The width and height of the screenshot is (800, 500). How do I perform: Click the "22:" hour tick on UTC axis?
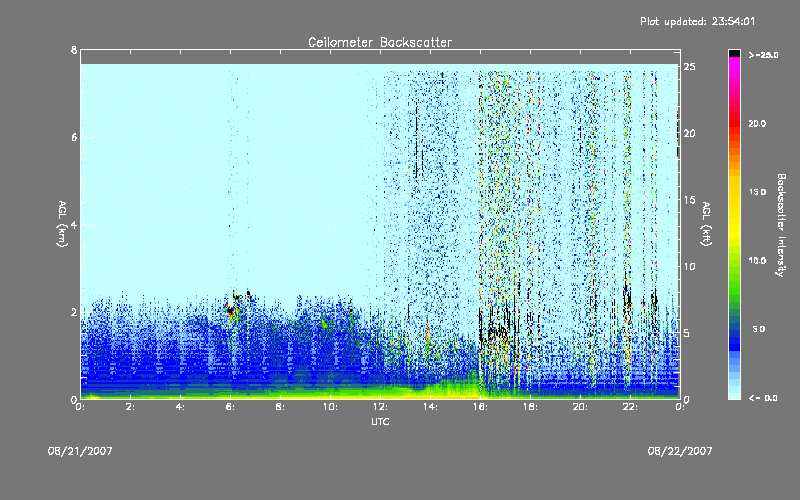coord(630,407)
